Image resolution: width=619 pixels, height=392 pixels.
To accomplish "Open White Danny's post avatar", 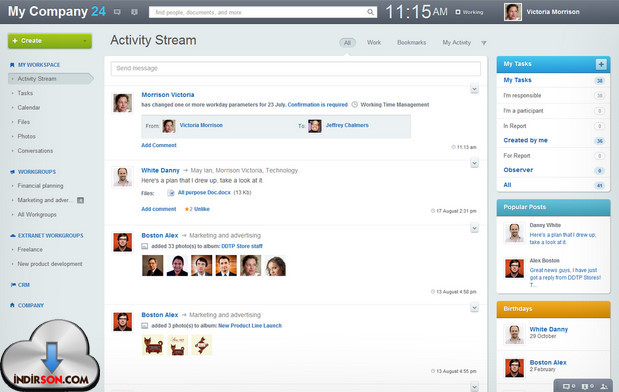I will [x=123, y=176].
